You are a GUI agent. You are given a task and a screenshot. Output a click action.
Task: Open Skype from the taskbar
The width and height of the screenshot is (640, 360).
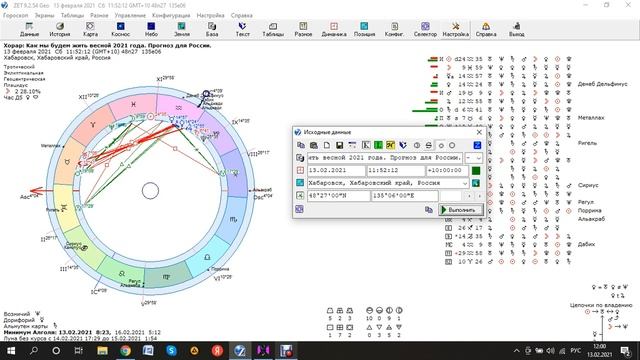coord(171,351)
